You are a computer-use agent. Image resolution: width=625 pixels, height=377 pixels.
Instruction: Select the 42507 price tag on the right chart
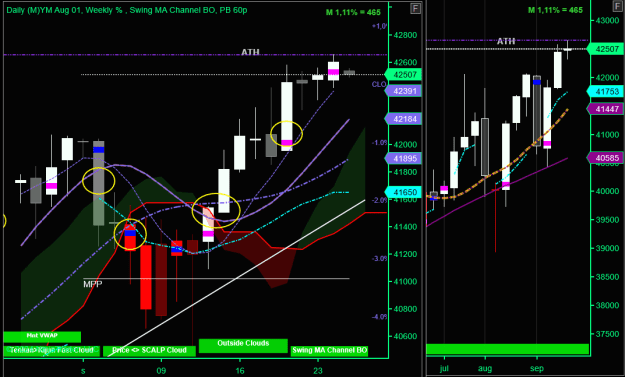point(605,49)
